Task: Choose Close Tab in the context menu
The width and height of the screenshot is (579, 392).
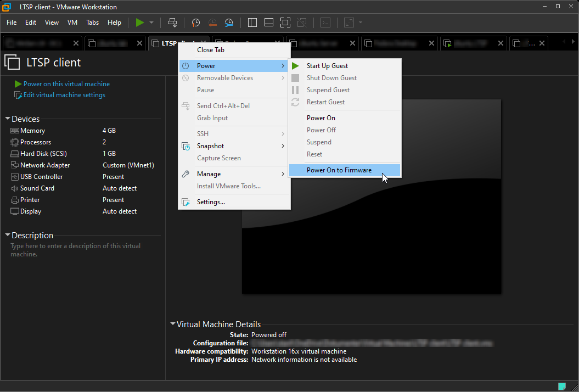Action: point(234,50)
